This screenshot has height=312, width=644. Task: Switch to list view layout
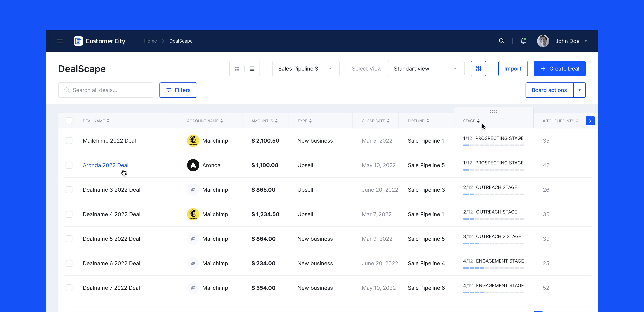coord(252,68)
